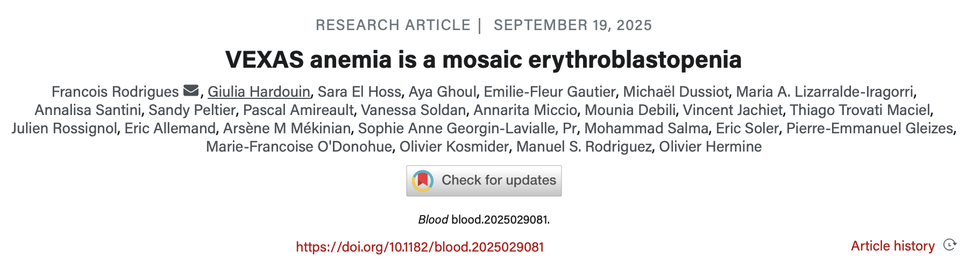Screen dimensions: 980x272
Task: Click author Sophie Anne Georgin-Lavialle
Action: [456, 128]
